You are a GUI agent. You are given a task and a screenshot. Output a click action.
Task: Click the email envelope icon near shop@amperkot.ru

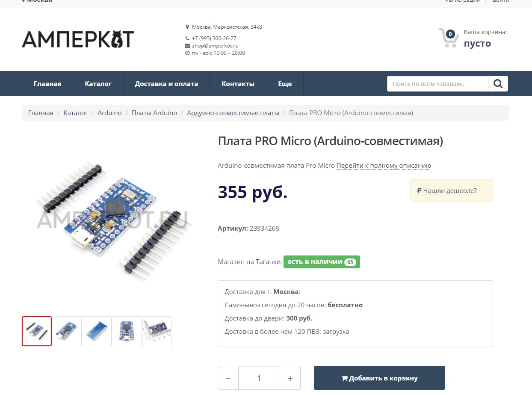click(187, 46)
